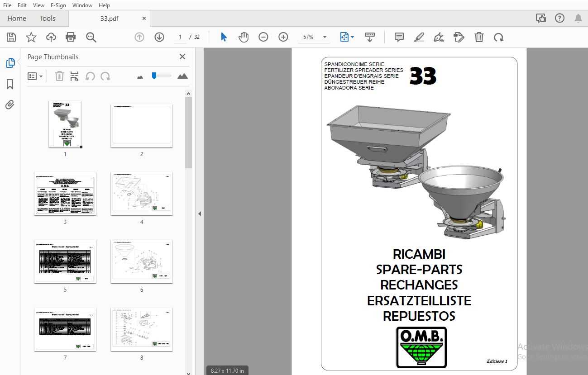The height and width of the screenshot is (375, 588).
Task: Collapse the left pane with arrow handle
Action: pyautogui.click(x=200, y=214)
